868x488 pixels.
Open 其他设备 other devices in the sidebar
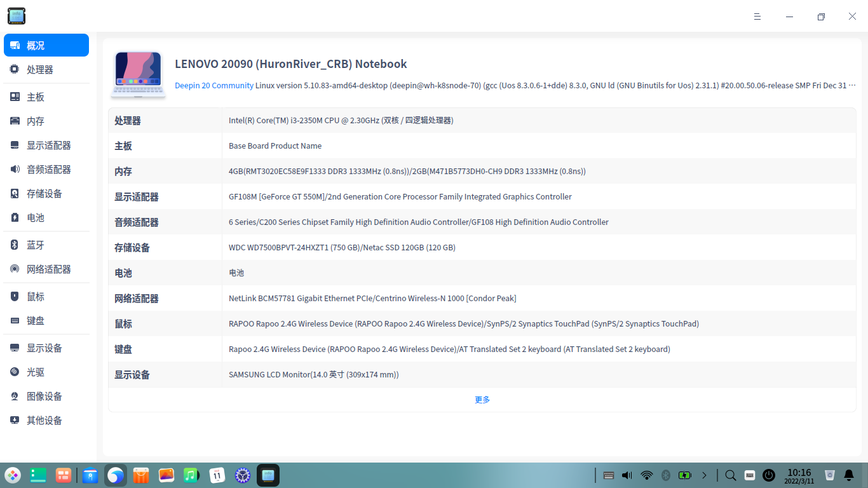coord(46,420)
